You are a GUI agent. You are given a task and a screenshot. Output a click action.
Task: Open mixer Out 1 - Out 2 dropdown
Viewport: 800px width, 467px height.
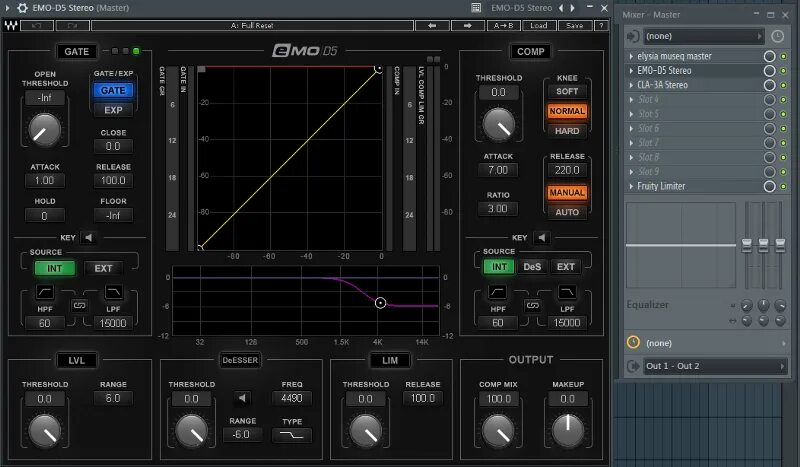[x=715, y=366]
